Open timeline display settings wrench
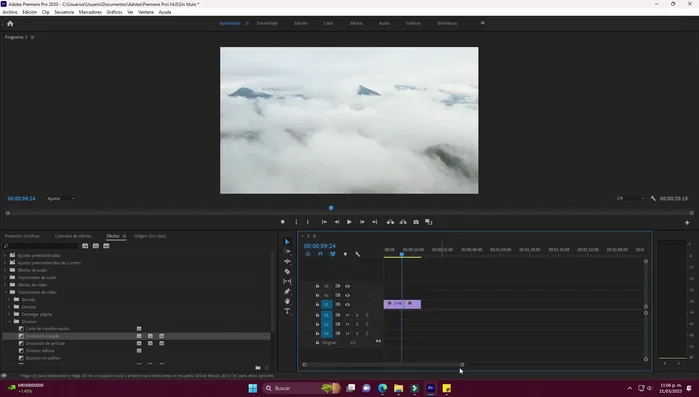Image resolution: width=699 pixels, height=397 pixels. coord(358,254)
